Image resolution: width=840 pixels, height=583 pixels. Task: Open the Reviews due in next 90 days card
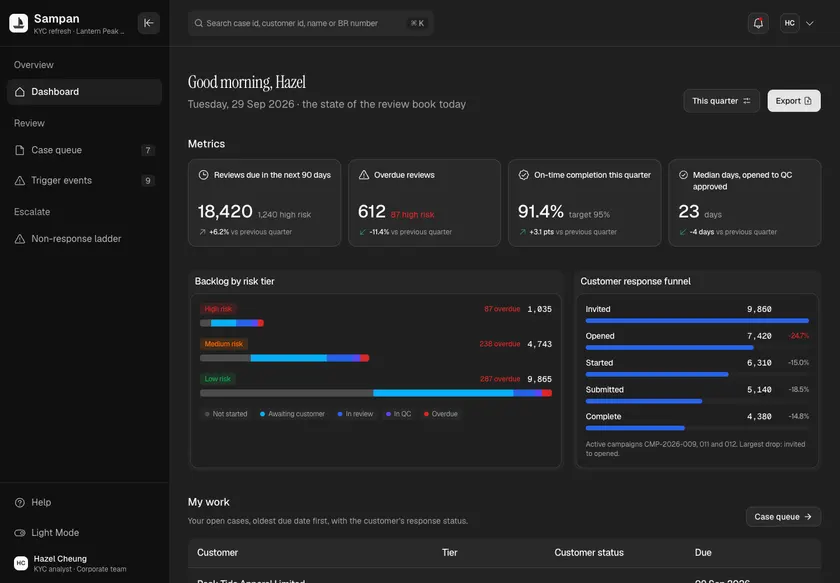(x=265, y=203)
